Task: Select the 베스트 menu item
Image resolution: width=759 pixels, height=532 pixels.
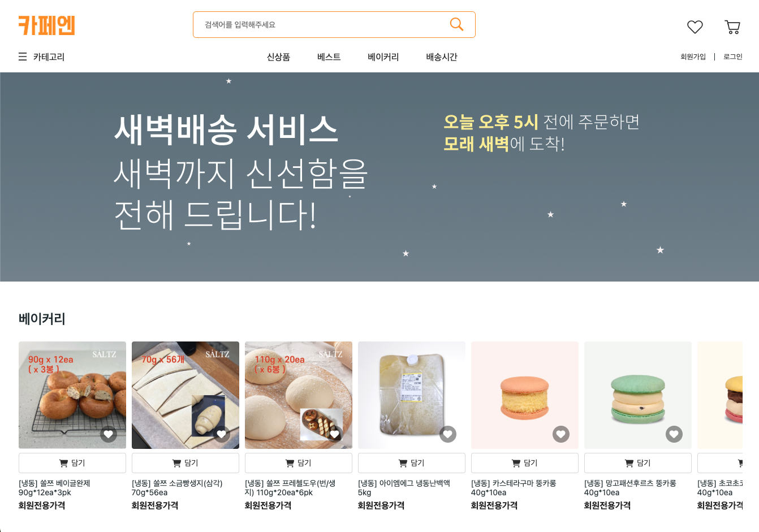Action: (329, 57)
